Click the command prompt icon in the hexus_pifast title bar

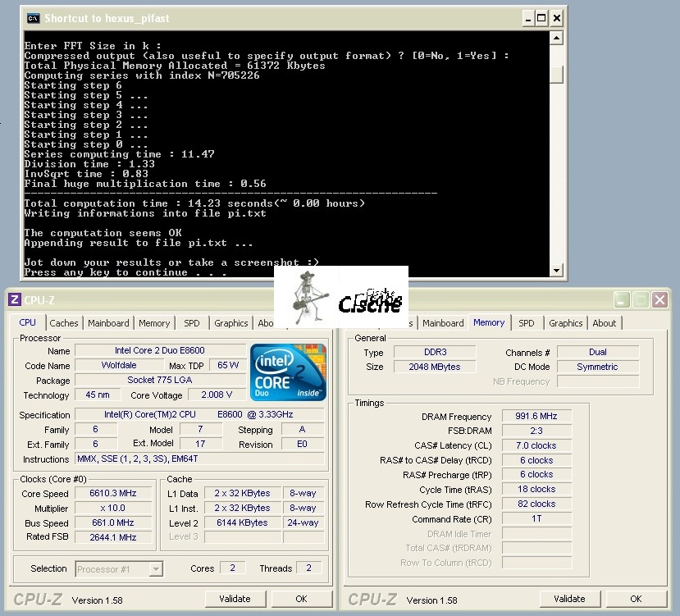tap(34, 18)
